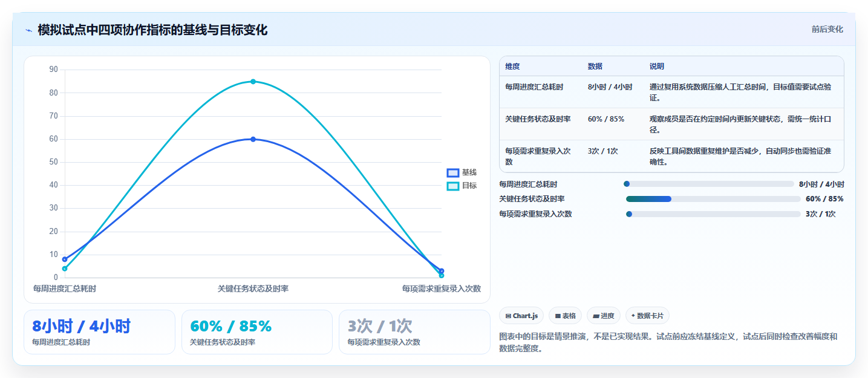Click the 关键任务状态及时率 x-axis label
This screenshot has height=378, width=868.
click(253, 288)
